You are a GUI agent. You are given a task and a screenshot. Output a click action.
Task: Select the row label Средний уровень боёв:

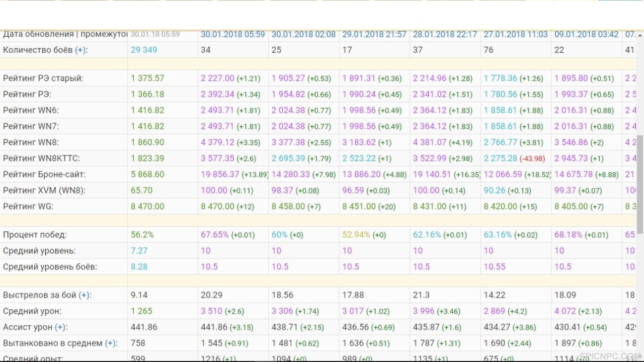[x=49, y=267]
